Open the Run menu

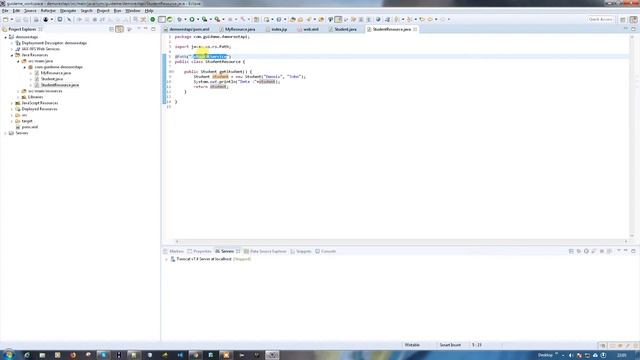(117, 11)
